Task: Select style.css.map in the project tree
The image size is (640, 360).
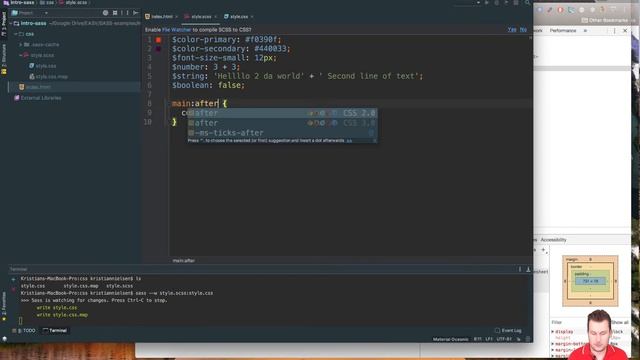Action: pos(48,76)
